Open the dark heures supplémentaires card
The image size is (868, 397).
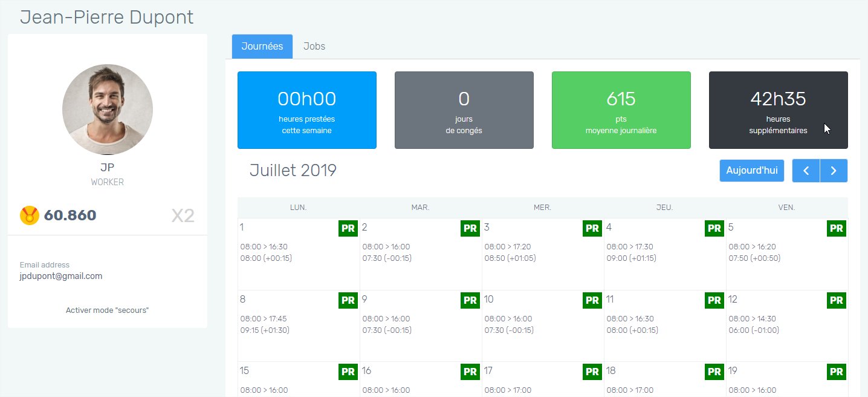[x=778, y=110]
